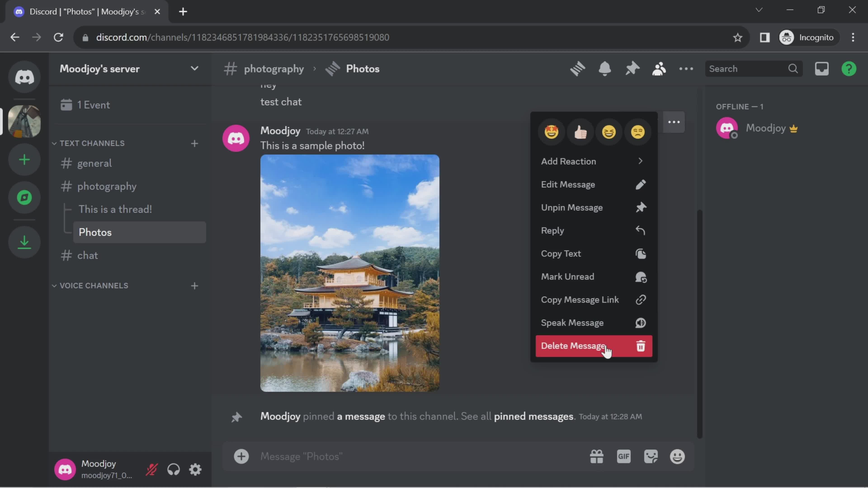Screen dimensions: 868x488
Task: Reload the page in Chrome
Action: click(x=59, y=37)
